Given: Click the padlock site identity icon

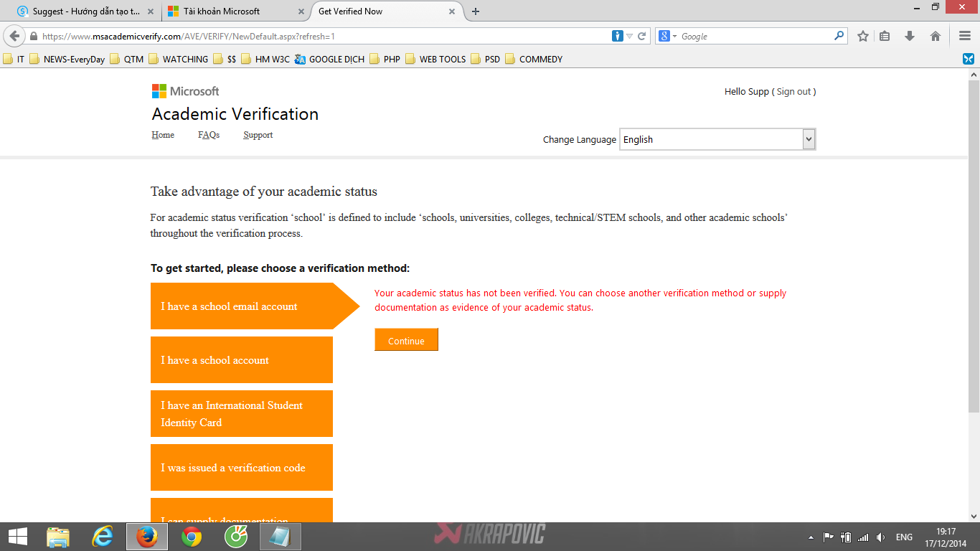Looking at the screenshot, I should [33, 36].
